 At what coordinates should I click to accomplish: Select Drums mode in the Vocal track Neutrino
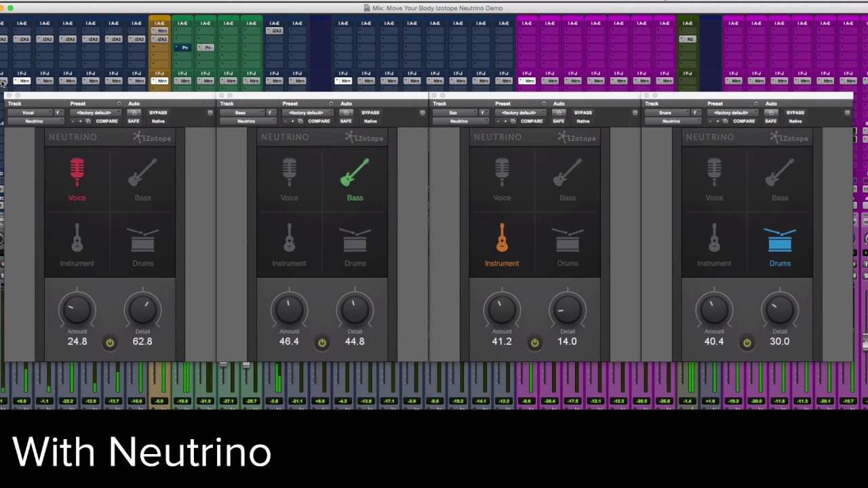click(x=142, y=245)
